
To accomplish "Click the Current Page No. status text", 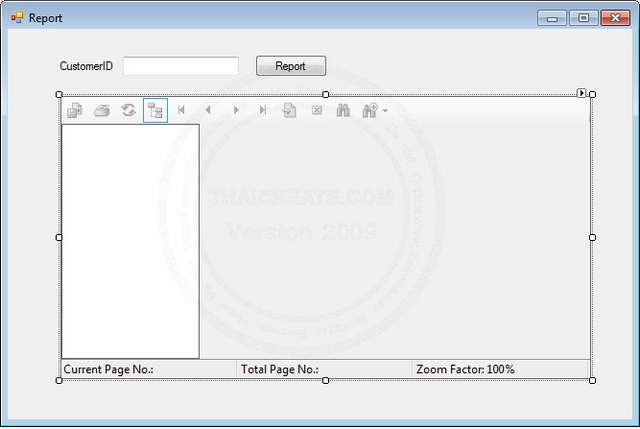I will [x=109, y=369].
